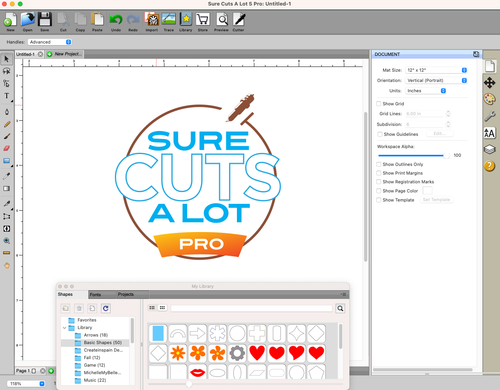Click the Help question mark icon
Screen dimensions: 500x390
tap(490, 166)
